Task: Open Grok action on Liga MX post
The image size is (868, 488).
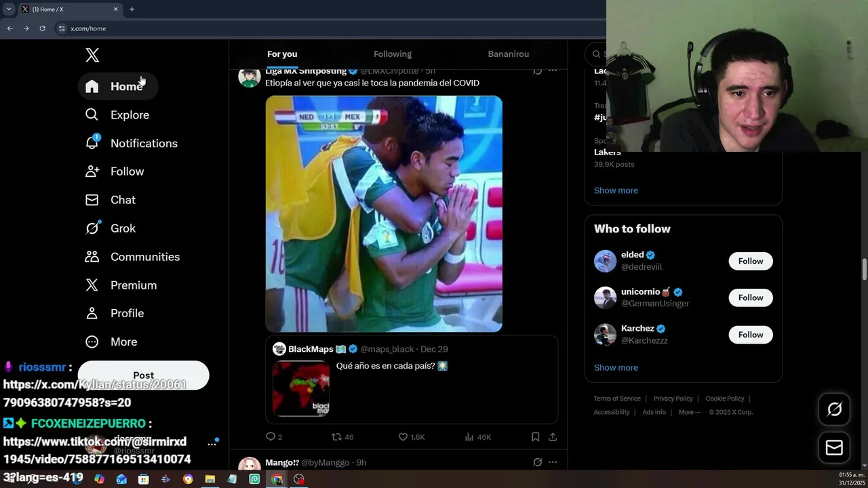Action: [537, 70]
